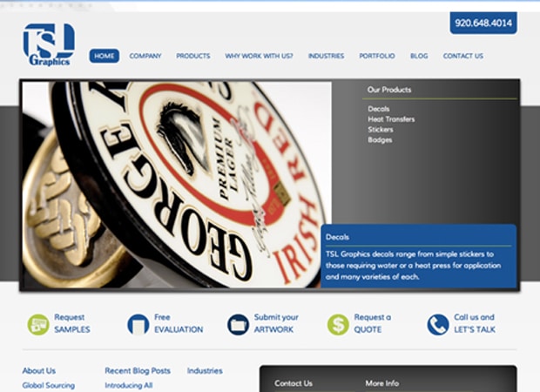
Task: Click the green dollar Request a Quote icon
Action: pos(338,324)
